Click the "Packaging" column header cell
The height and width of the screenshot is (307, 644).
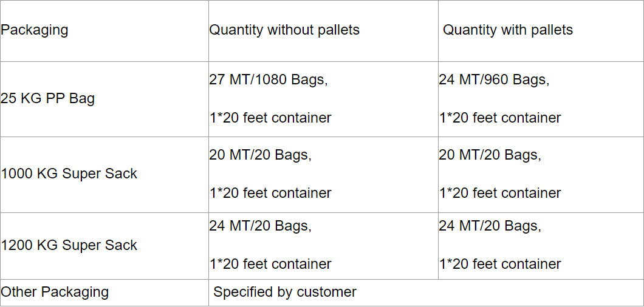(35, 30)
